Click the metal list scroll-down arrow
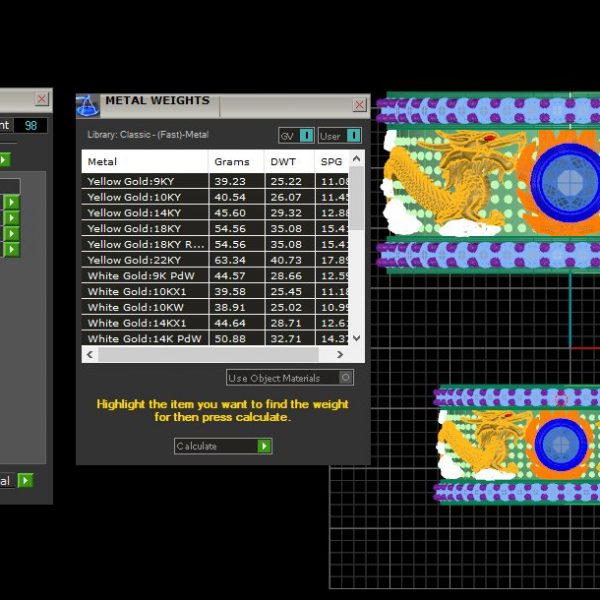This screenshot has width=600, height=600. point(356,338)
